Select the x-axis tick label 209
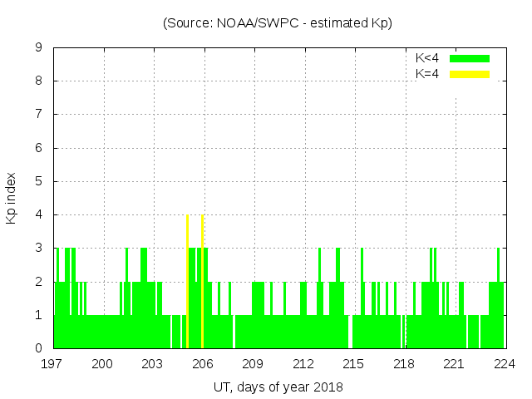Image resolution: width=532 pixels, height=399 pixels. (254, 363)
